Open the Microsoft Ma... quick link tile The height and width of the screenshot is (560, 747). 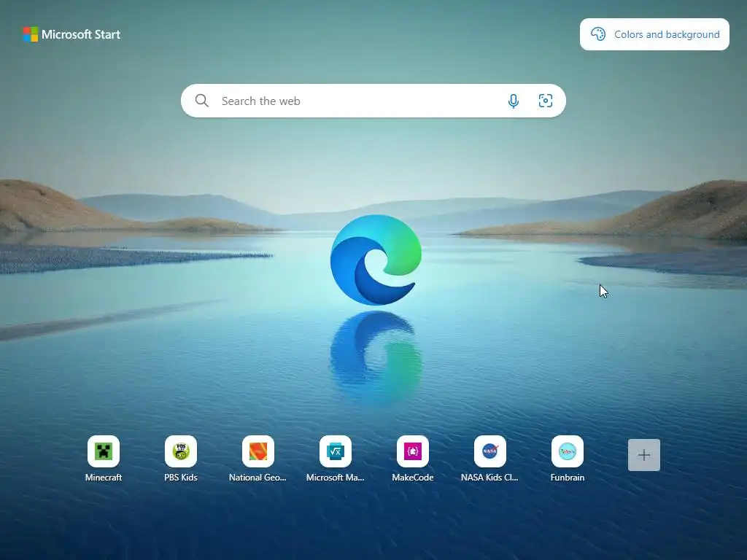pyautogui.click(x=336, y=451)
